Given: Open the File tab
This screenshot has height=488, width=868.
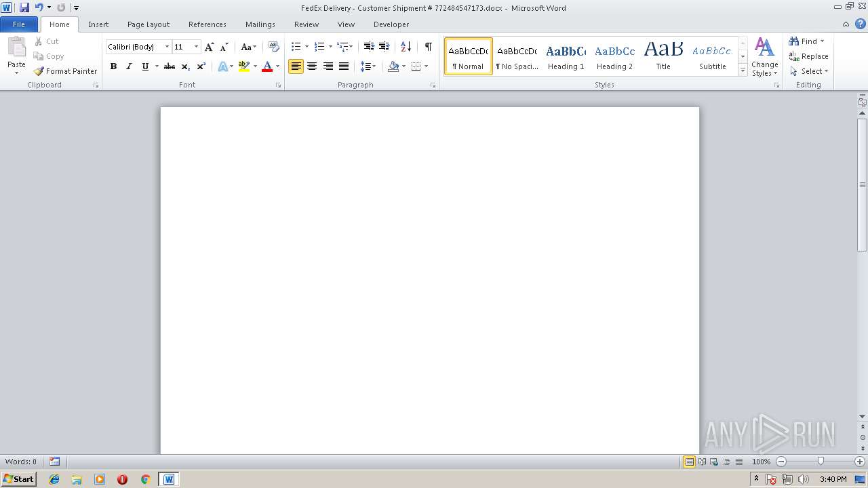Looking at the screenshot, I should pyautogui.click(x=19, y=24).
